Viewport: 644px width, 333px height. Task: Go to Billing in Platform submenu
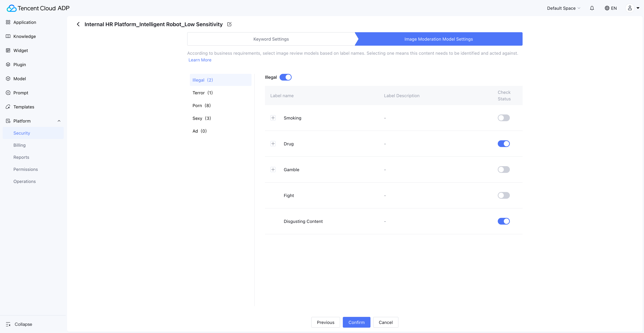click(x=19, y=145)
